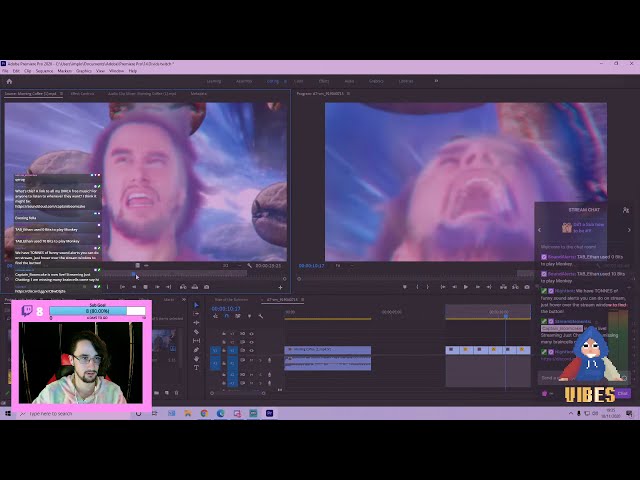Select the Slip tool

coord(196,341)
